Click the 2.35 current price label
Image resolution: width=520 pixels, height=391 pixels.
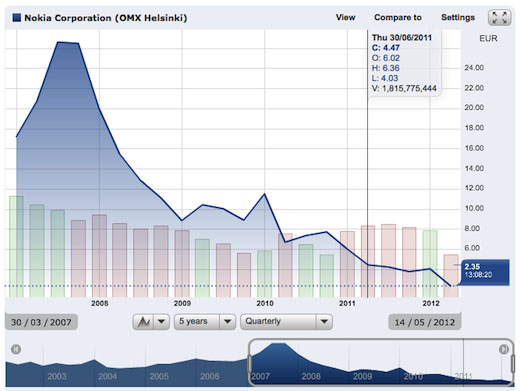(472, 266)
